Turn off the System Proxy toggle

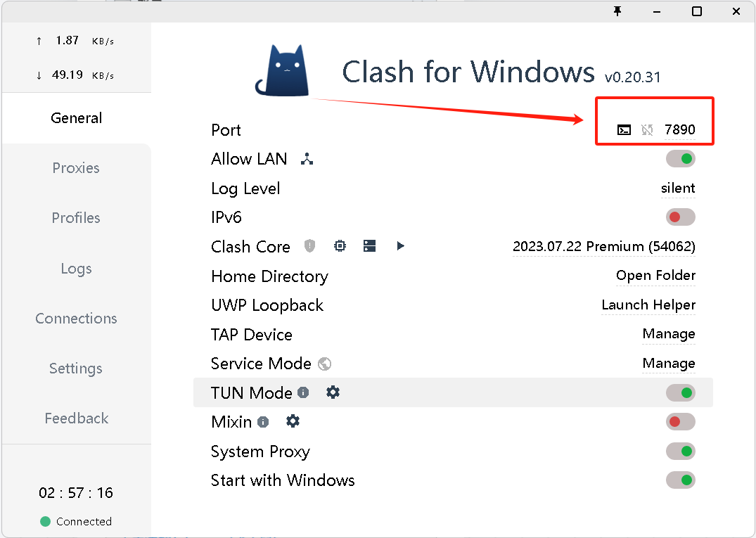click(680, 451)
